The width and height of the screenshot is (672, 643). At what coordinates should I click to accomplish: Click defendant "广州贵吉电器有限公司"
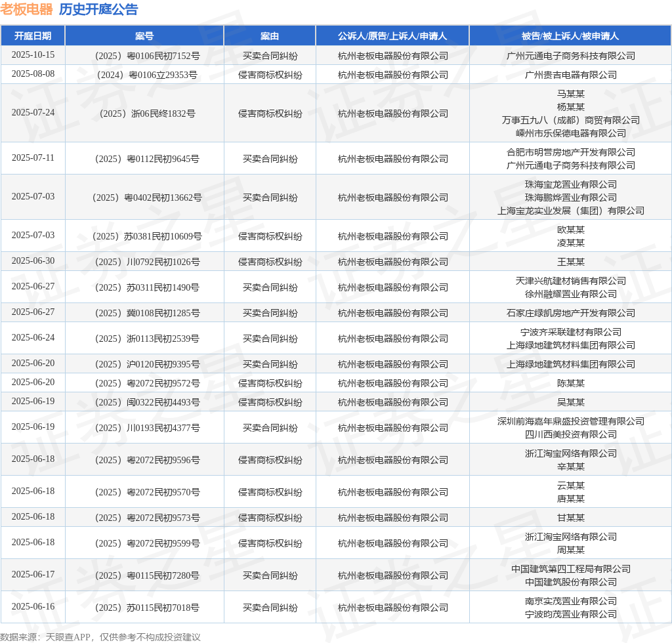pyautogui.click(x=571, y=75)
